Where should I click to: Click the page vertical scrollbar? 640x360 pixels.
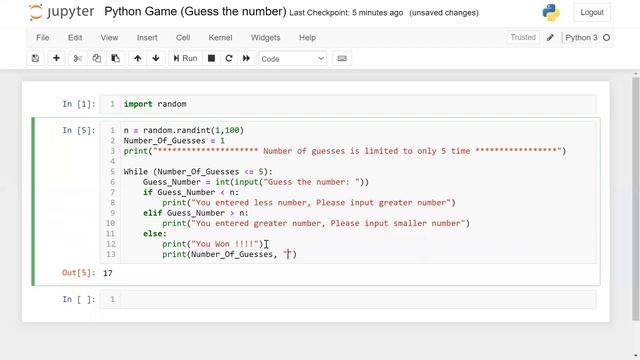(x=636, y=198)
